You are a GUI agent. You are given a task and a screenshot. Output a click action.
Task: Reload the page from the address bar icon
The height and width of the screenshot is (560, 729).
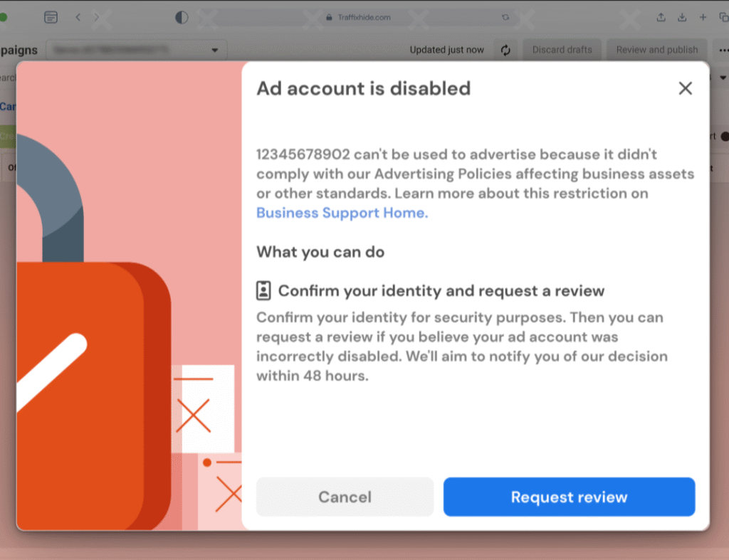(505, 17)
